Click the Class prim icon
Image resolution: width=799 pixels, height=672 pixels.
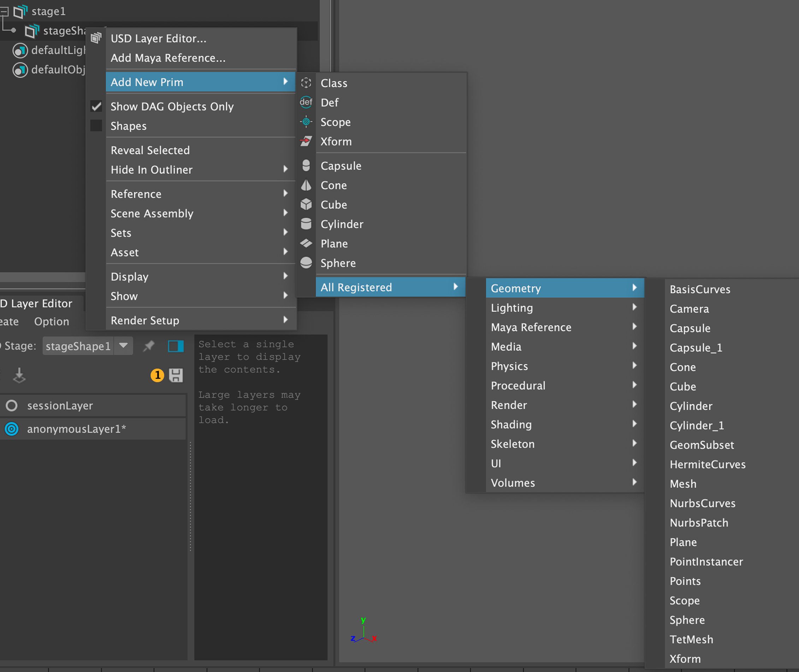[x=306, y=83]
